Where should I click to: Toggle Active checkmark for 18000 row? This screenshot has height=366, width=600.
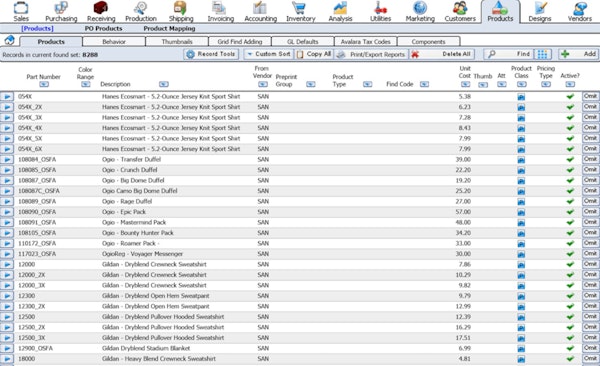(570, 359)
